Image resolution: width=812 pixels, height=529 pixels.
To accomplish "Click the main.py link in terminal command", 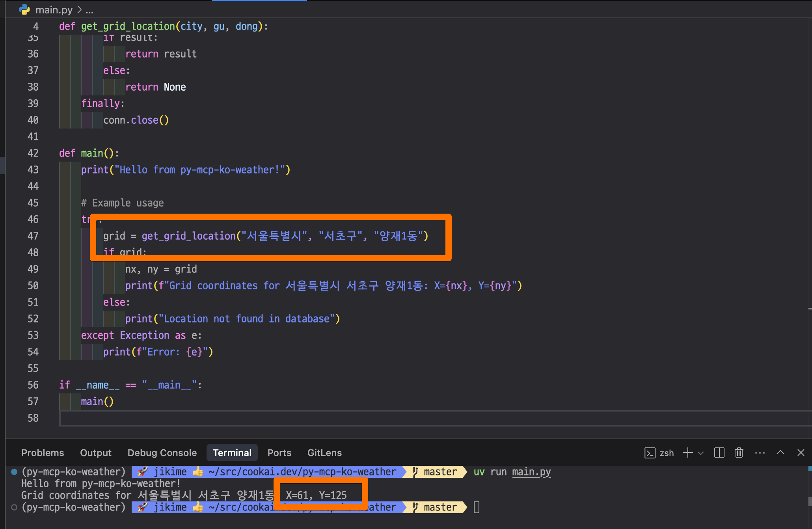I will pyautogui.click(x=531, y=472).
